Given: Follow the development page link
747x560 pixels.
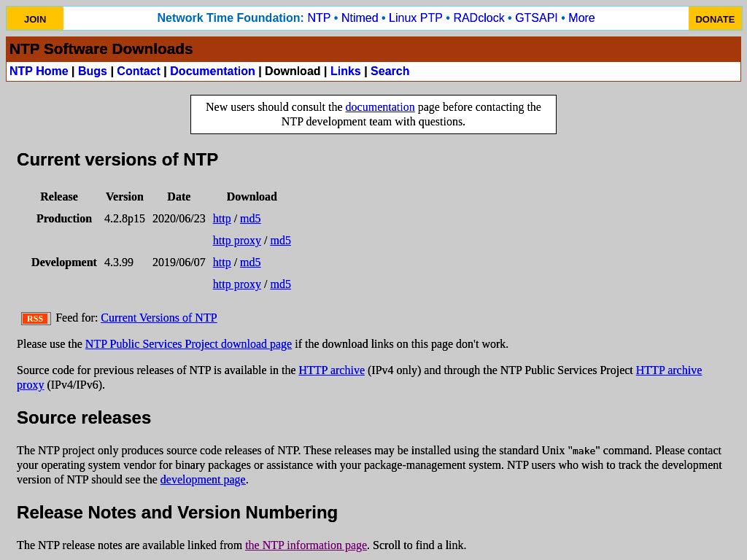Looking at the screenshot, I should click(203, 480).
